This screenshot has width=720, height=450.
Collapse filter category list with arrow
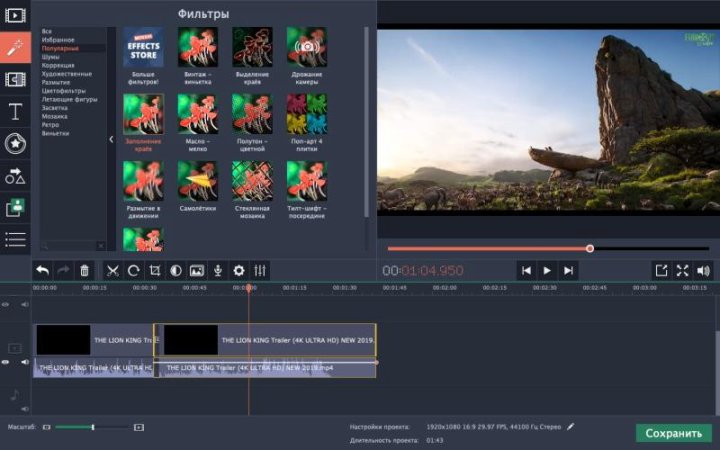[x=111, y=140]
